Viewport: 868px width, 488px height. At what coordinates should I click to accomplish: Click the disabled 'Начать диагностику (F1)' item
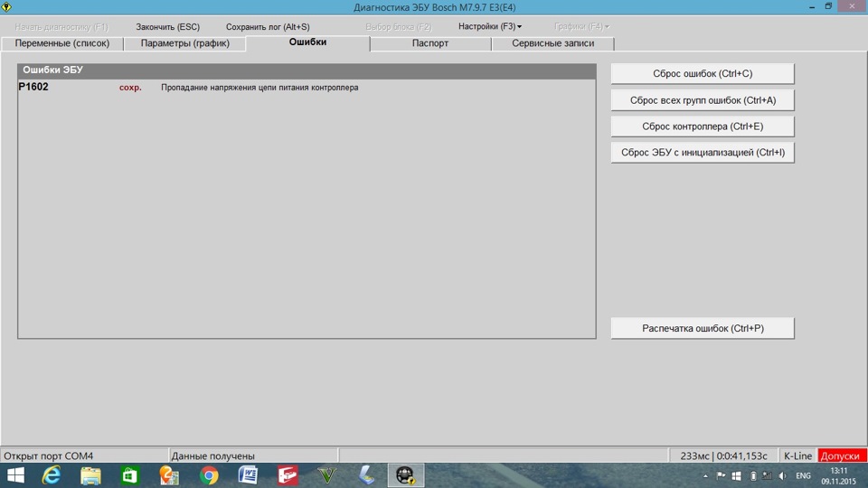61,26
